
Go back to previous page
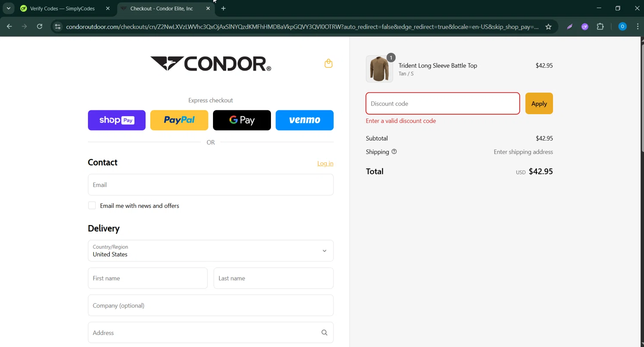click(9, 27)
